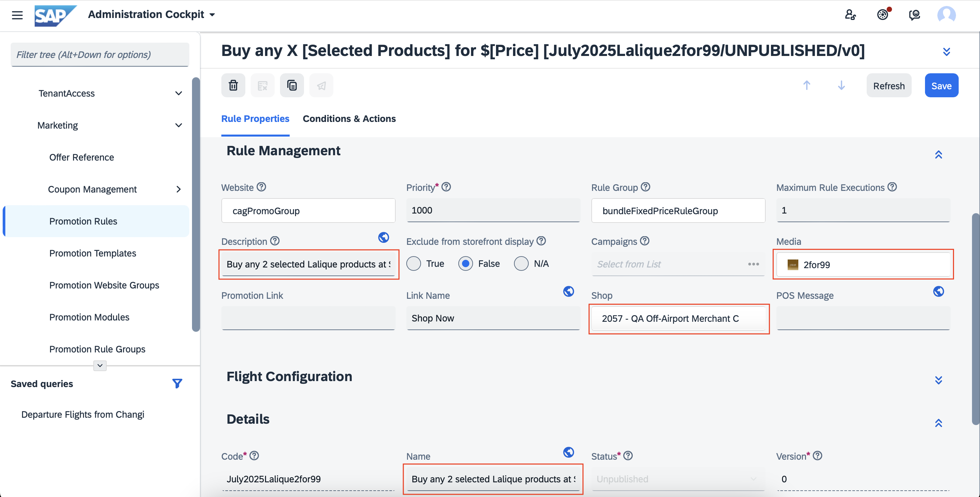Switch to Rule Properties tab

pyautogui.click(x=255, y=119)
